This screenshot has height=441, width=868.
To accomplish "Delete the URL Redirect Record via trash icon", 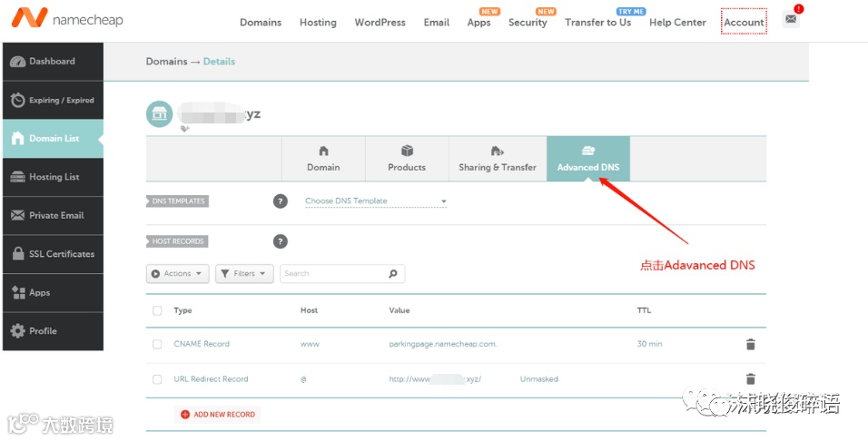I will coord(751,379).
